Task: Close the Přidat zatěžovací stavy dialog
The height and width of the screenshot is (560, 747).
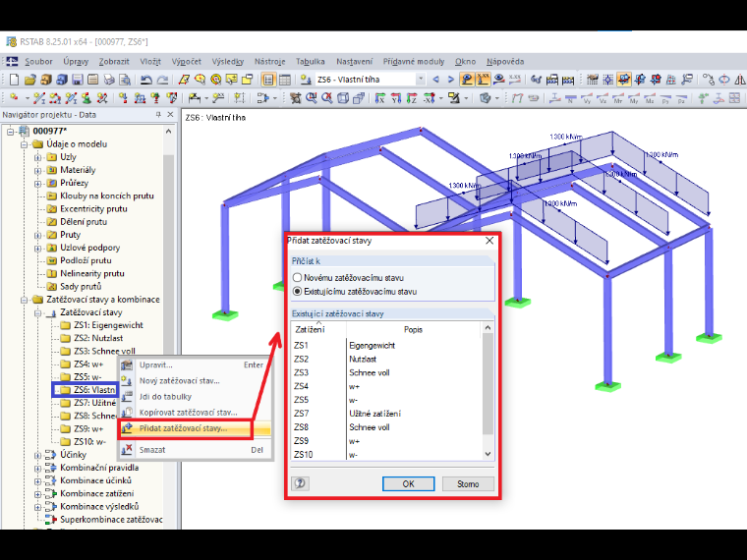Action: (x=489, y=241)
